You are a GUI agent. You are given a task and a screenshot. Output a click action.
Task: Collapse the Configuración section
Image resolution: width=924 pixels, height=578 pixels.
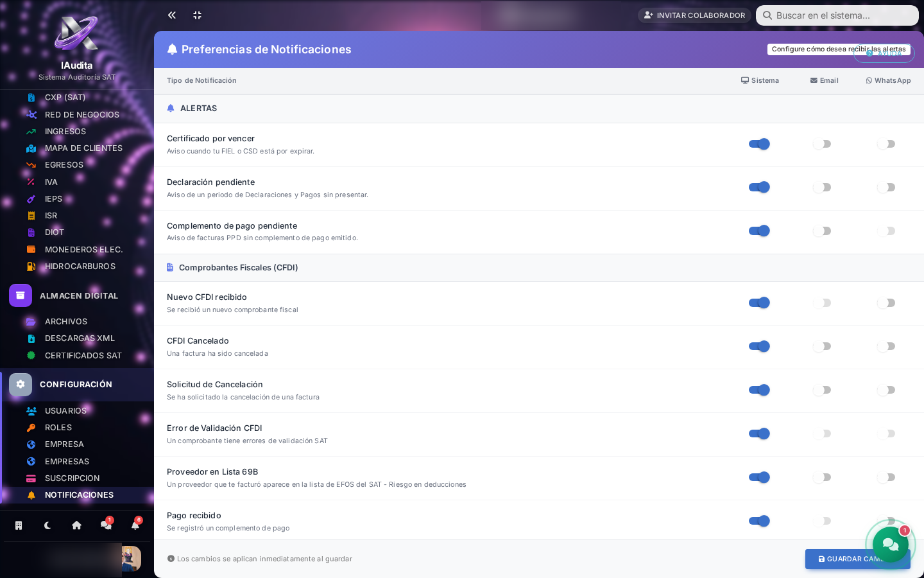(x=77, y=384)
